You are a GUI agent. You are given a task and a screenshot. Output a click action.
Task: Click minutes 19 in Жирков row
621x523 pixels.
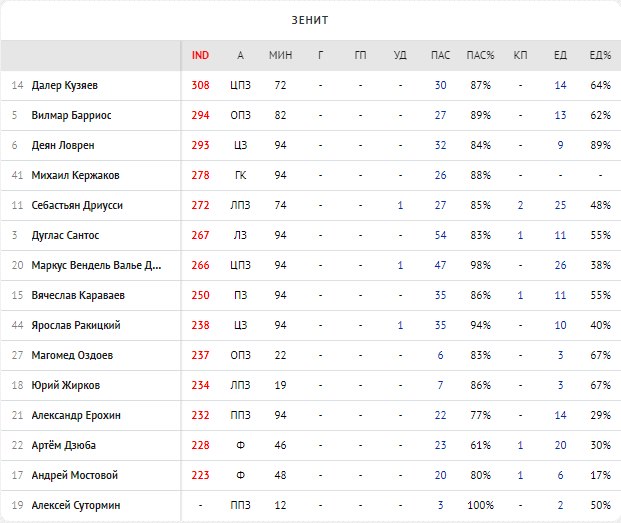click(x=280, y=385)
